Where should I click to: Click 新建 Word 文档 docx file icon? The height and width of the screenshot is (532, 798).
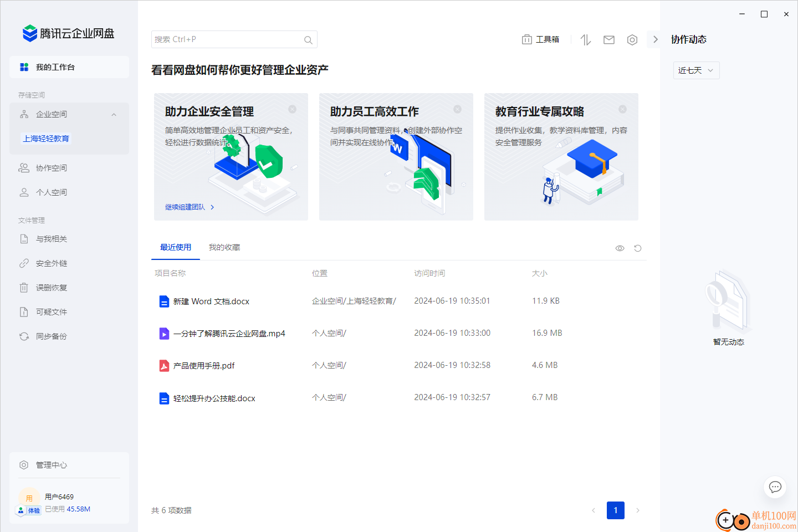pos(164,301)
